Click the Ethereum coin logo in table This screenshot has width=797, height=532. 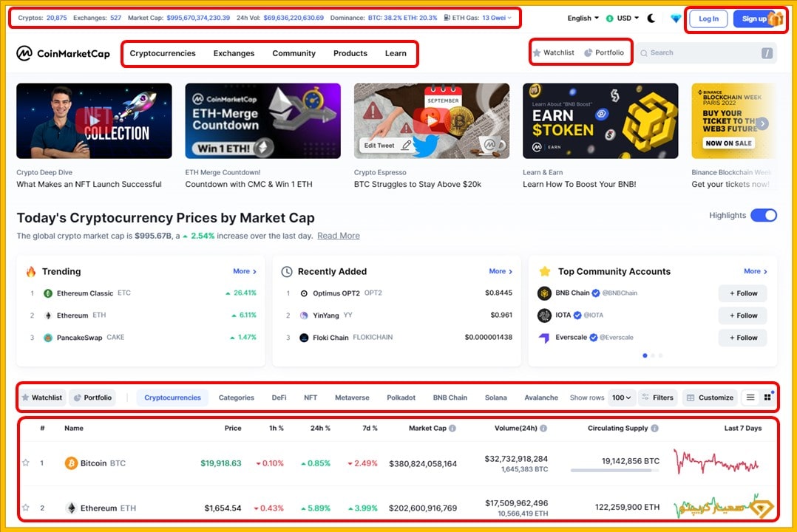pyautogui.click(x=71, y=508)
